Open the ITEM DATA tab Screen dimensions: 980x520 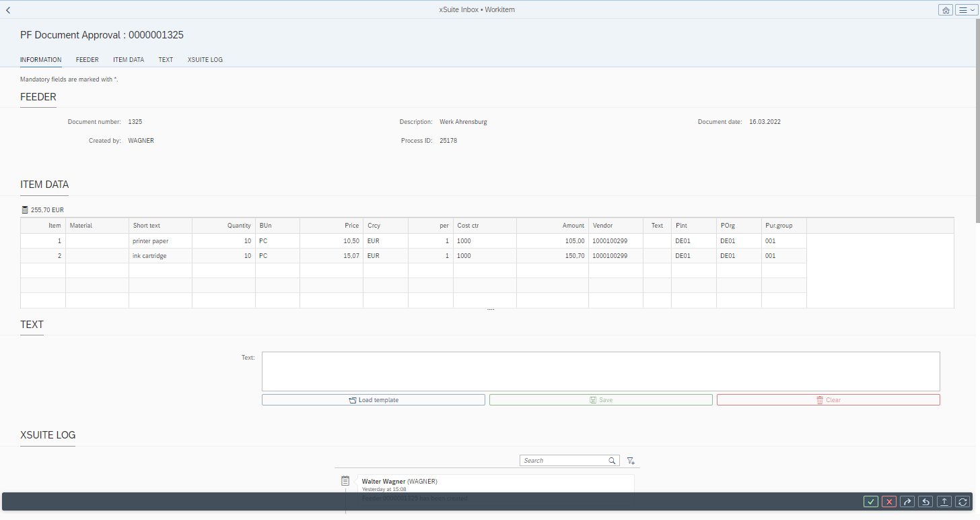(129, 60)
